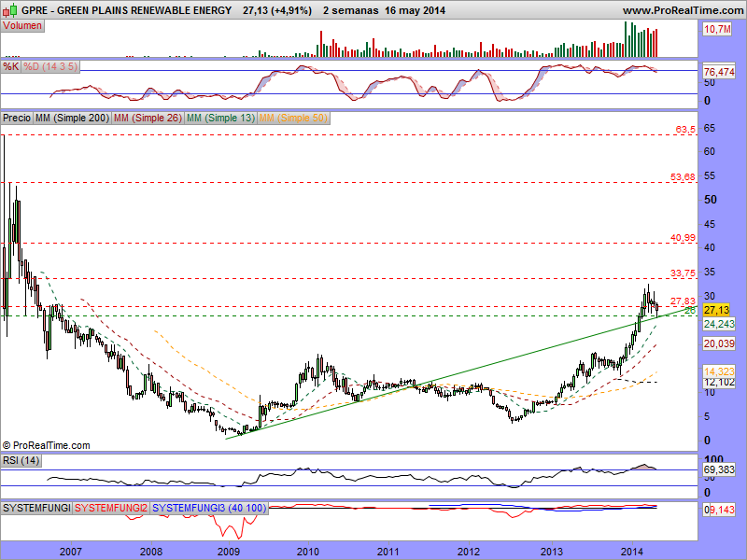Viewport: 747px width, 560px height.
Task: Click the SYSTEMFUNGI2 indicator label
Action: coord(111,508)
